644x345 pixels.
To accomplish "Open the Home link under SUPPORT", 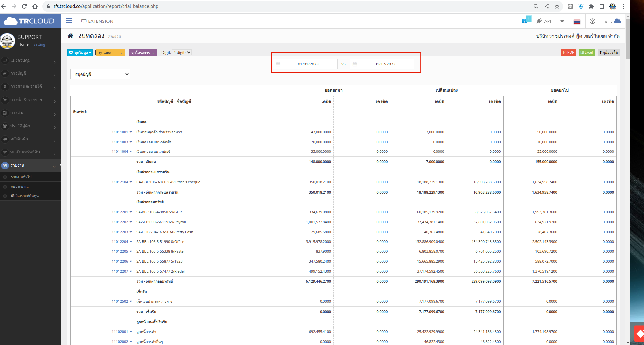I will click(23, 44).
